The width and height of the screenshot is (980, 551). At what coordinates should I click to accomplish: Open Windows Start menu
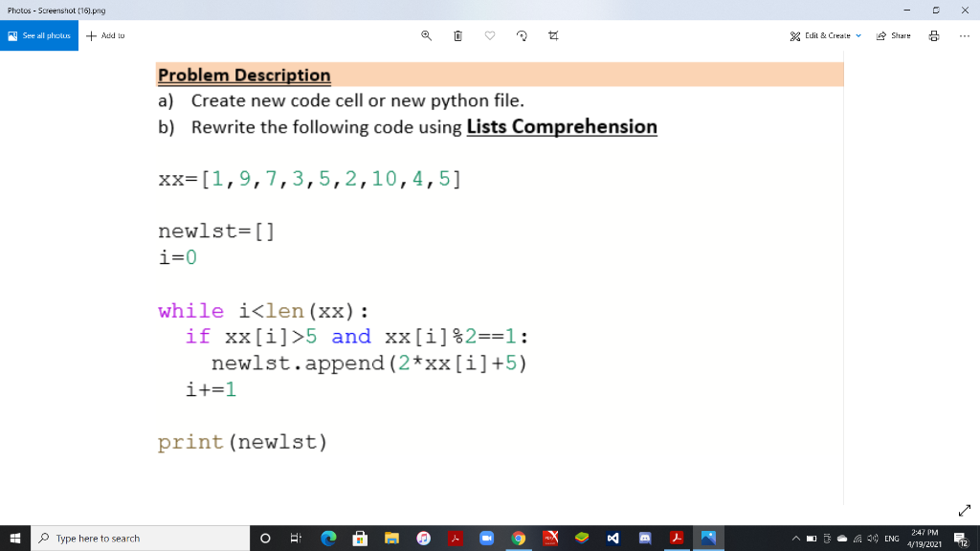coord(15,538)
